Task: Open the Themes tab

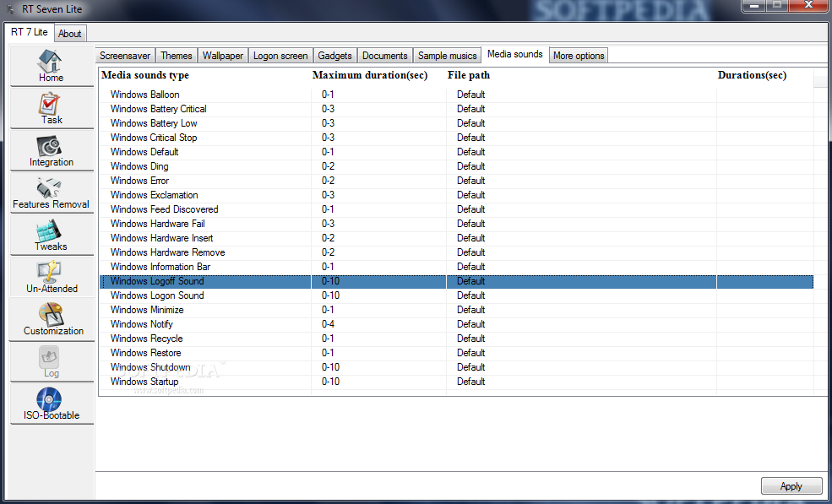Action: coord(177,55)
